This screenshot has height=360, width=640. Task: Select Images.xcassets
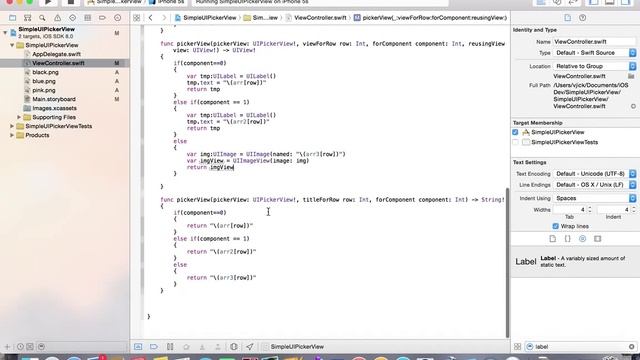click(54, 108)
